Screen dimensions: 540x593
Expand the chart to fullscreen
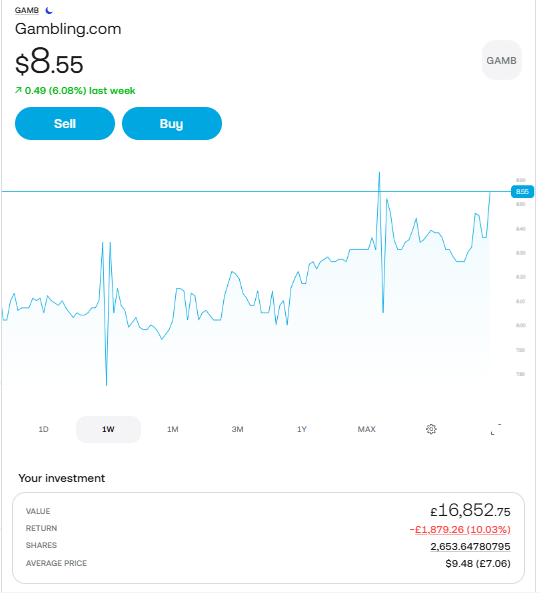click(495, 429)
